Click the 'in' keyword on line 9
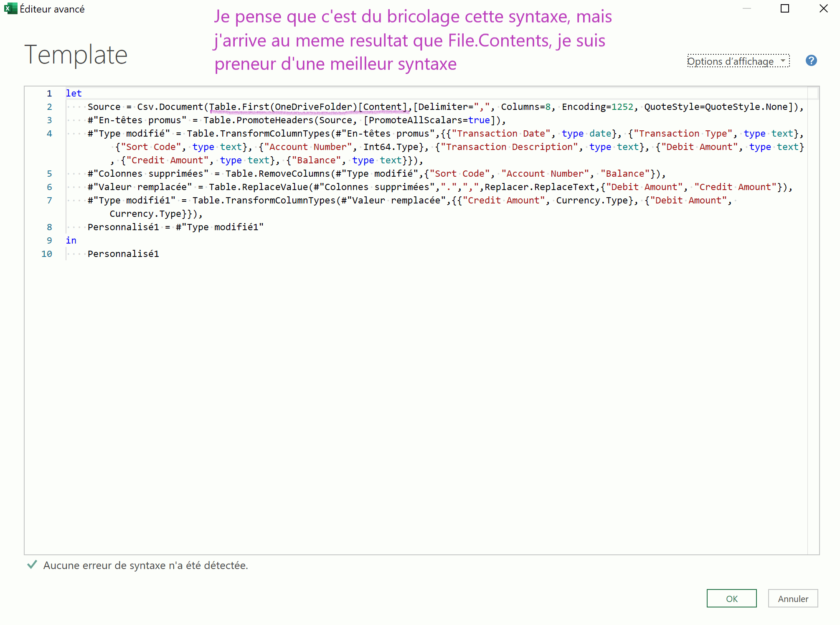The width and height of the screenshot is (840, 625). (x=71, y=240)
